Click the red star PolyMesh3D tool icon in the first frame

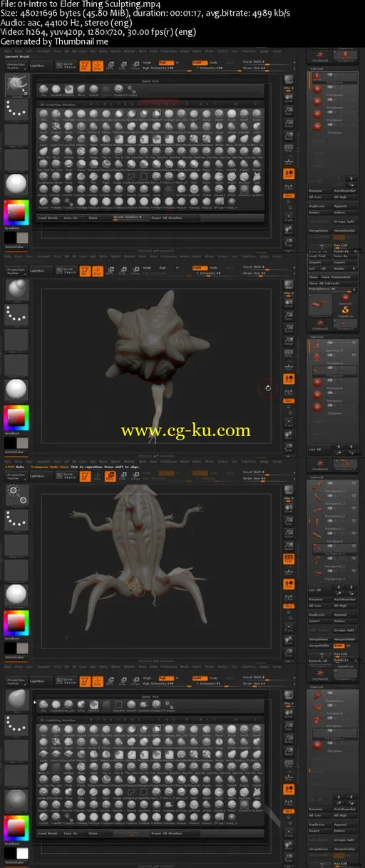(x=319, y=55)
